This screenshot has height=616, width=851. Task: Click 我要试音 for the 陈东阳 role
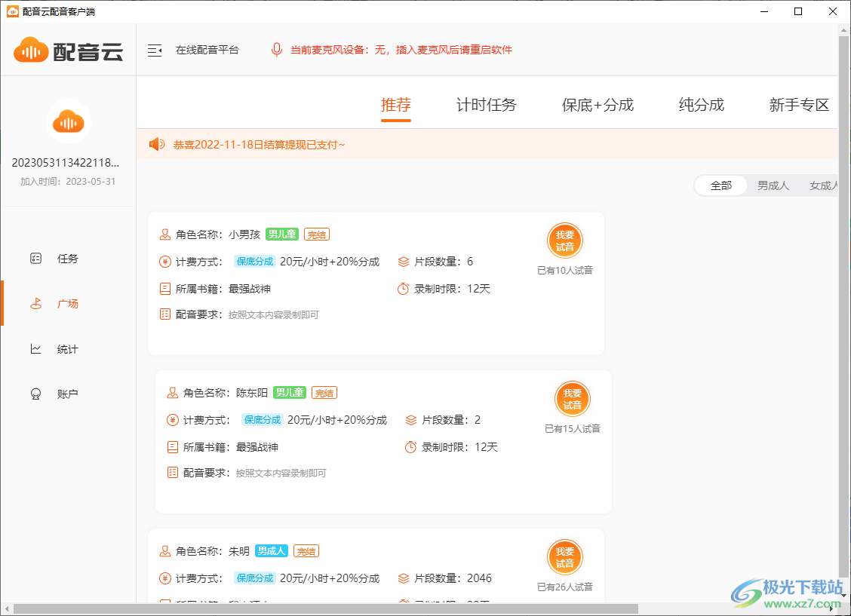[x=573, y=399]
